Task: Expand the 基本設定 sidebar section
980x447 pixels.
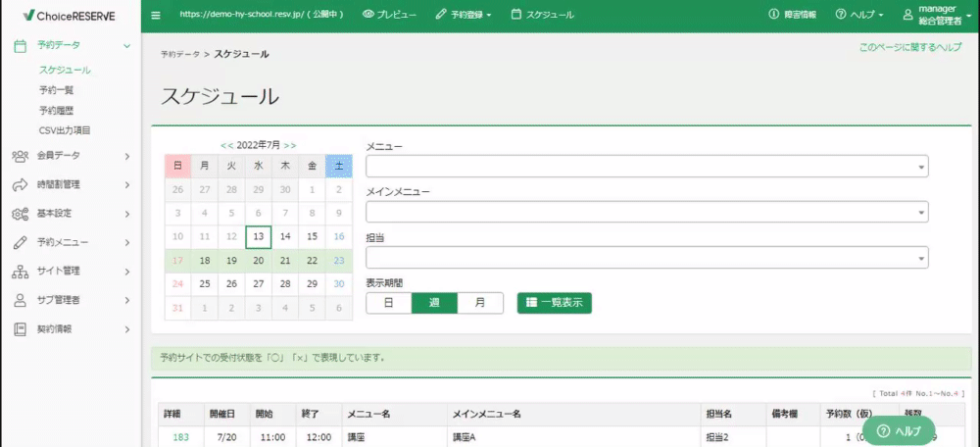Action: point(126,214)
